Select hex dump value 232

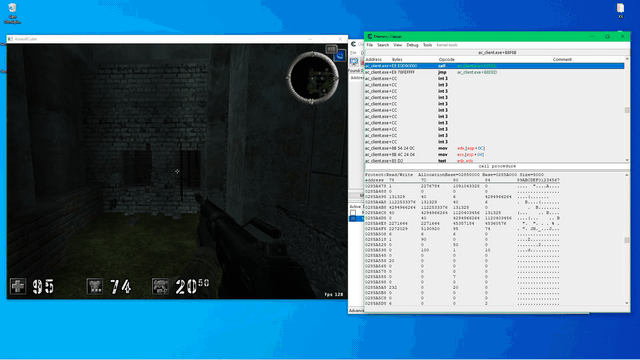pos(393,288)
